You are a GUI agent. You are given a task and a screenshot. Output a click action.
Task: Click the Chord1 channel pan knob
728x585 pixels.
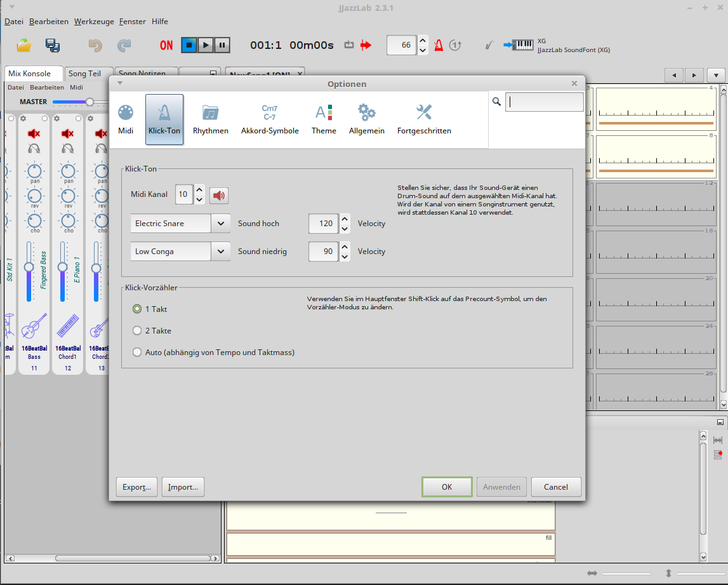coord(68,171)
